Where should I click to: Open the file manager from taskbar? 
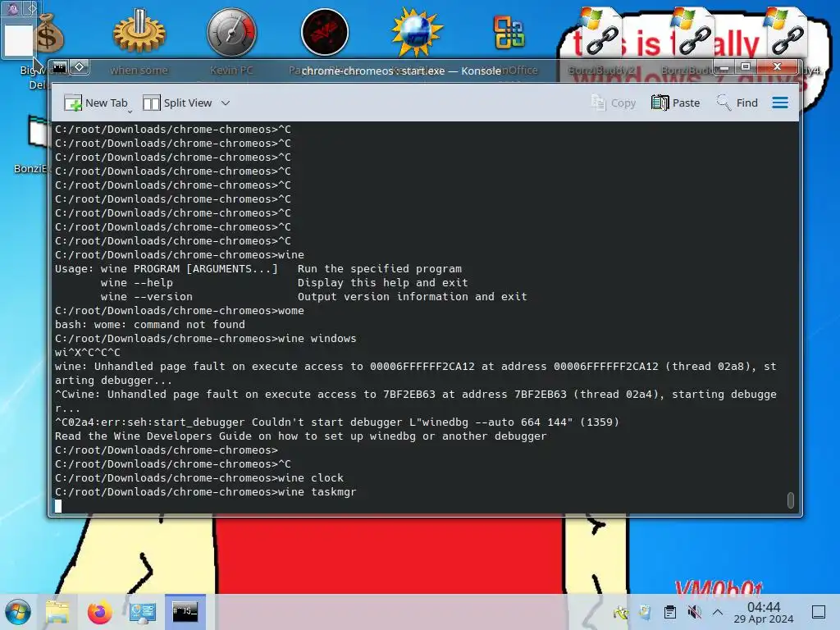pyautogui.click(x=57, y=612)
